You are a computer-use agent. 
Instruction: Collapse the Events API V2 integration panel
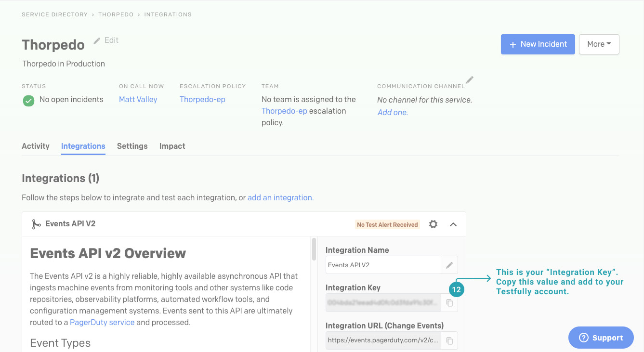click(x=453, y=224)
